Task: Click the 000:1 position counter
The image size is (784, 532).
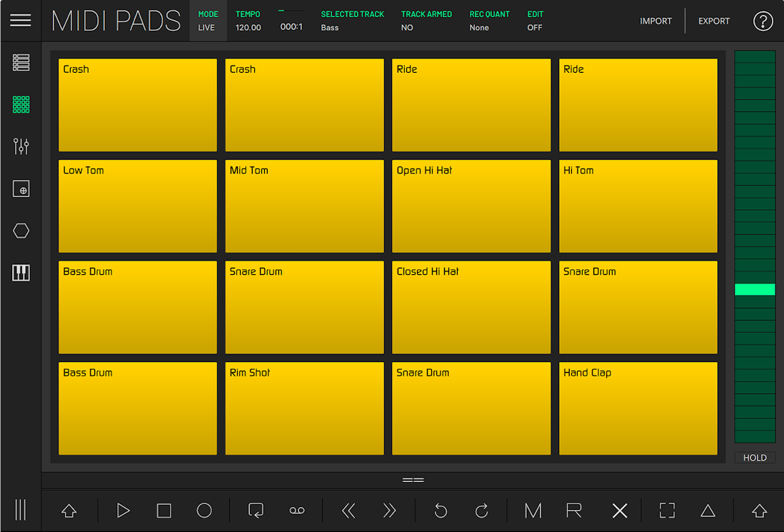Action: pyautogui.click(x=291, y=26)
